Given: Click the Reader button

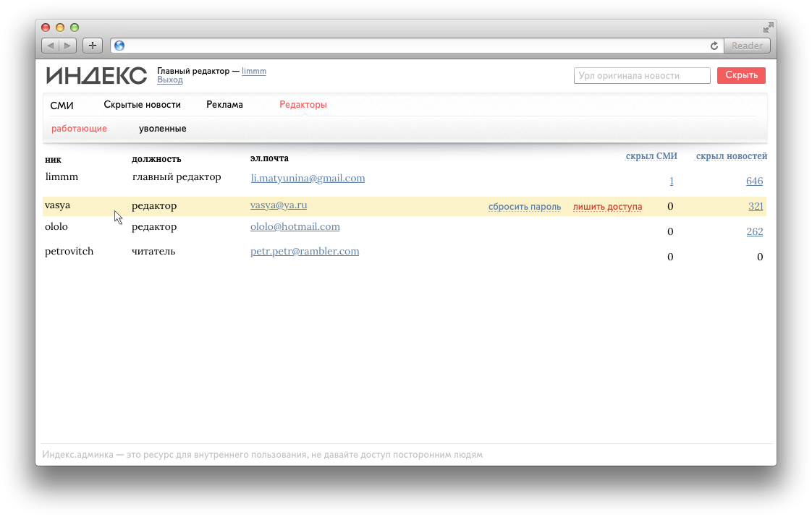Looking at the screenshot, I should click(x=747, y=46).
